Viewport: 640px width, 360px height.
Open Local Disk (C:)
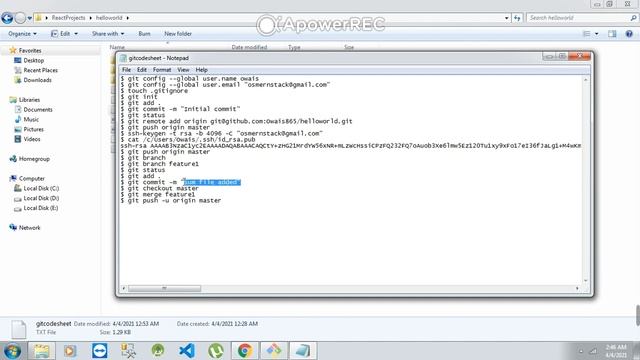[x=41, y=188]
